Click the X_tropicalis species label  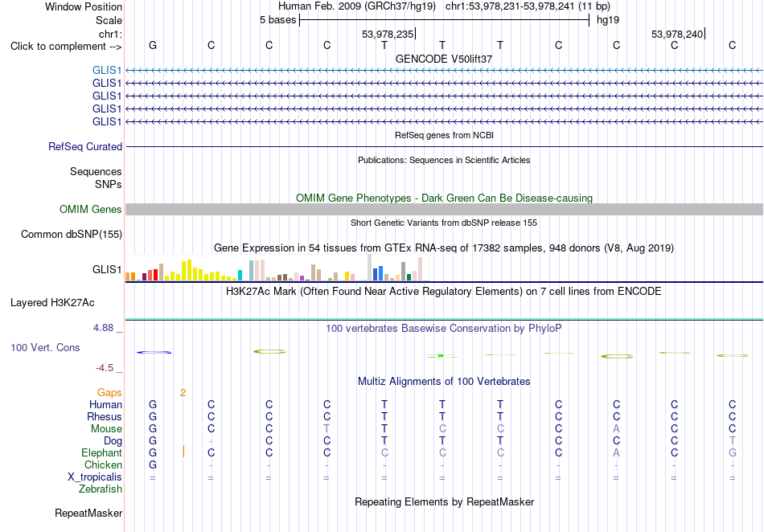tap(95, 477)
